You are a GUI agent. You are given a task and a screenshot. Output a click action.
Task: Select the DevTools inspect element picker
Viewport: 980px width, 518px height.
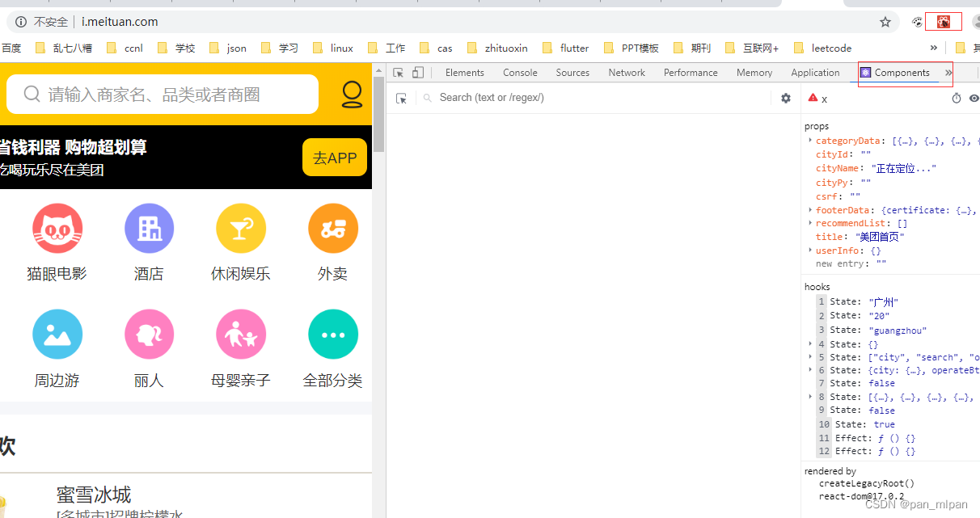398,73
